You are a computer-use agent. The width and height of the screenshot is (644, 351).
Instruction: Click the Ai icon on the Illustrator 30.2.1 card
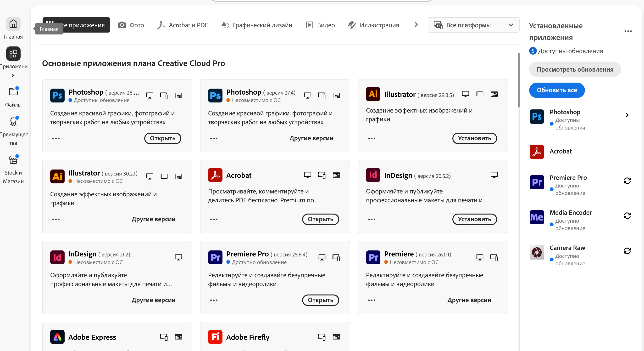[x=57, y=176]
